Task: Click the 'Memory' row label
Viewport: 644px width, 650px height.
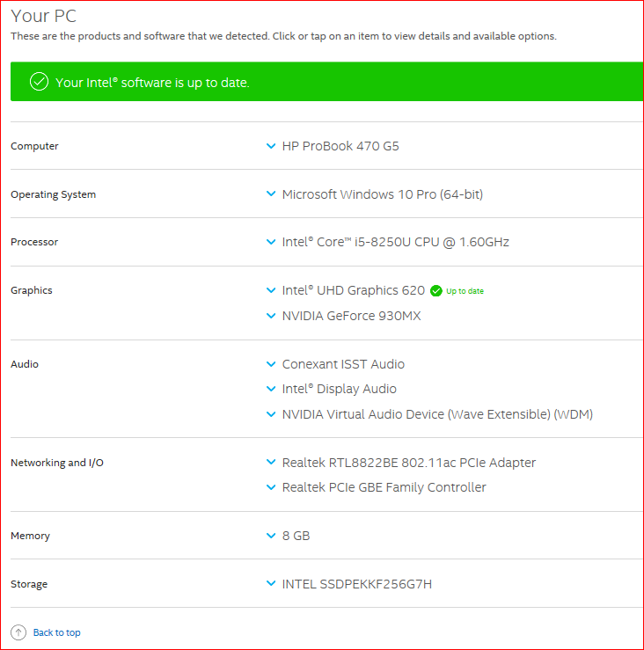Action: [x=30, y=536]
